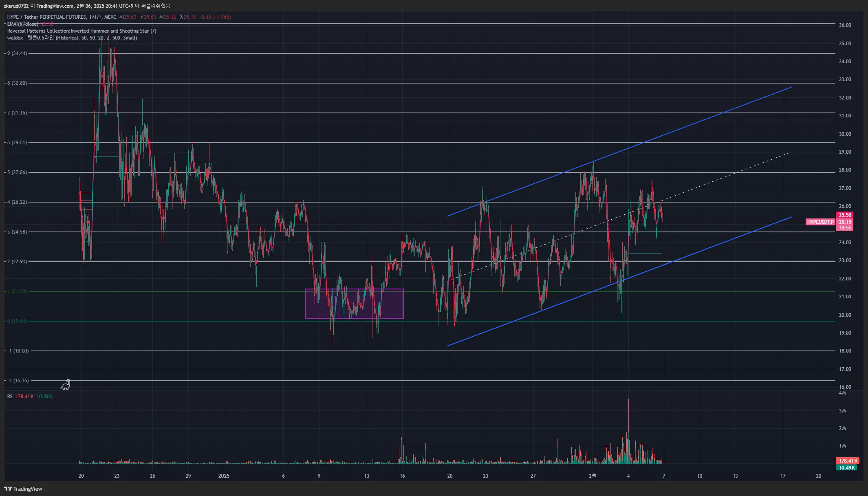Click the 25.15 last price tag
The image size is (868, 496).
pos(845,222)
